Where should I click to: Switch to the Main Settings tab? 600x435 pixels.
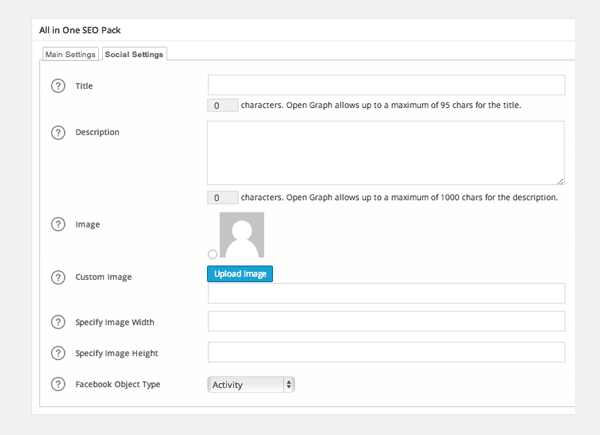pyautogui.click(x=70, y=54)
